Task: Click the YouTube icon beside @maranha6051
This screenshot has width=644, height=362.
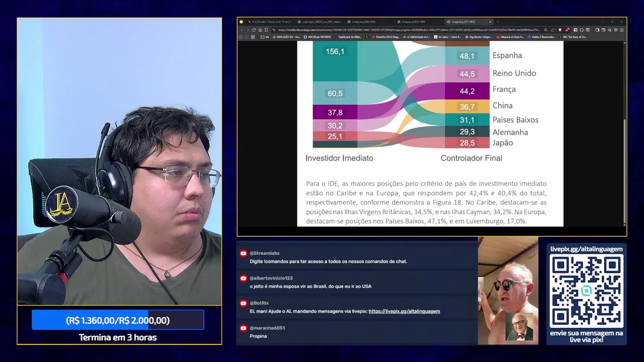Action: pos(244,328)
